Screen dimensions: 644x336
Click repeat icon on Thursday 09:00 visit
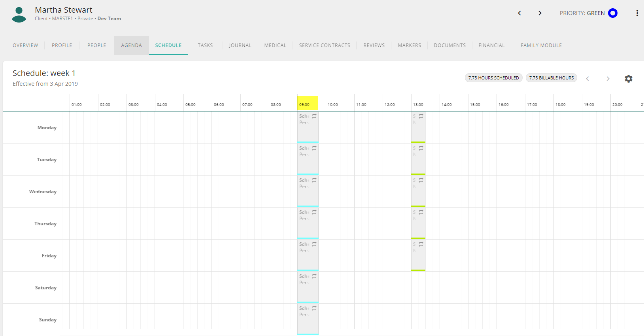(314, 212)
